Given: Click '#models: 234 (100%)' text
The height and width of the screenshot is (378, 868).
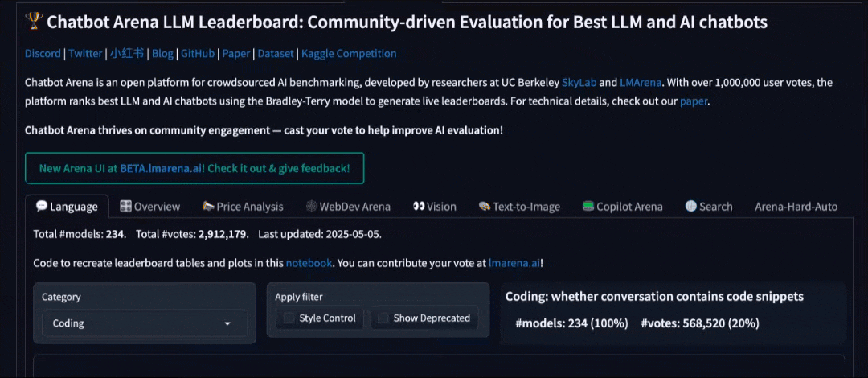Looking at the screenshot, I should (x=572, y=323).
